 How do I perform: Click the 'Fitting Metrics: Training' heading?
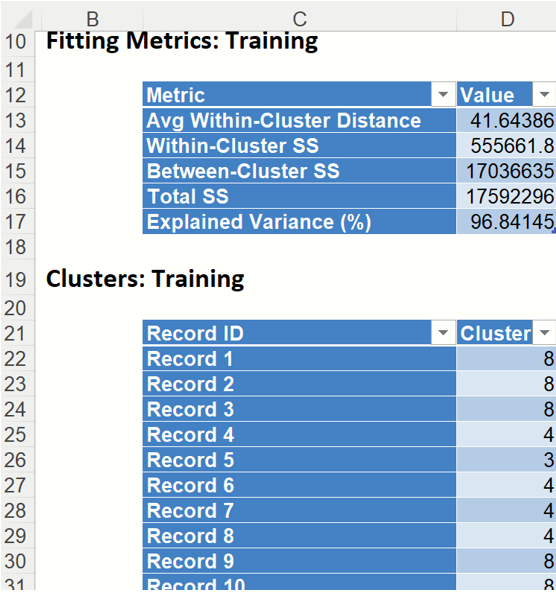tap(182, 41)
